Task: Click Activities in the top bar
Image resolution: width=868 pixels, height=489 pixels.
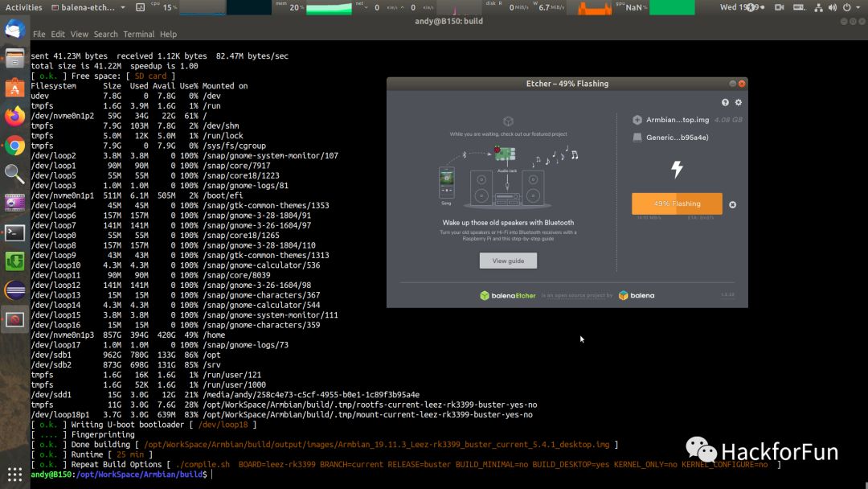Action: 23,7
